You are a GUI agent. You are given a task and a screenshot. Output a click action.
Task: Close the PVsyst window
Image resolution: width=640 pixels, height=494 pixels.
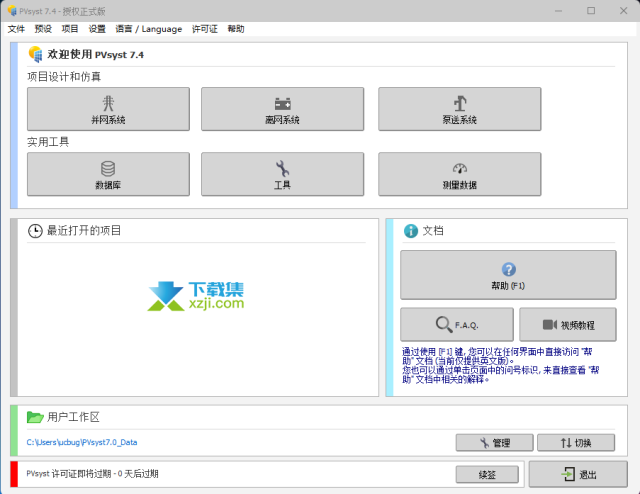[623, 11]
